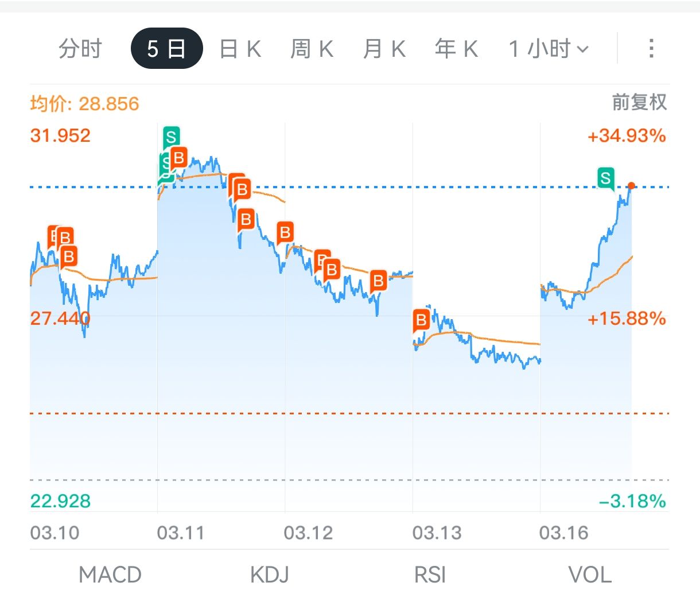
Task: Open the three-dot more options menu
Action: click(x=651, y=48)
